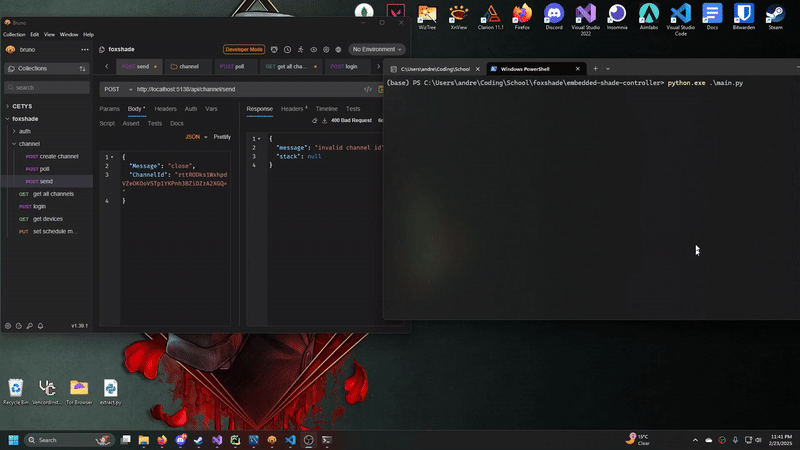Open the global environment globe icon in Bruno
The height and width of the screenshot is (450, 800).
(338, 49)
